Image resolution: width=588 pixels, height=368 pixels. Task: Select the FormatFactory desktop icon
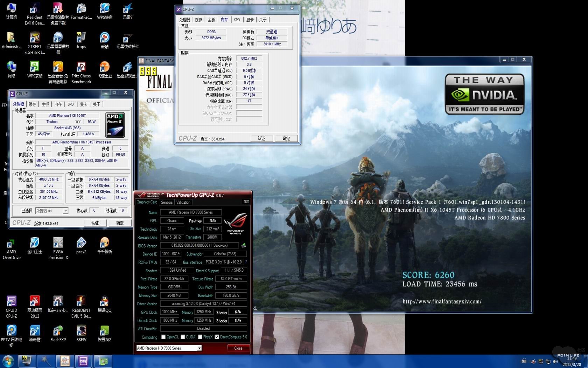pos(81,11)
